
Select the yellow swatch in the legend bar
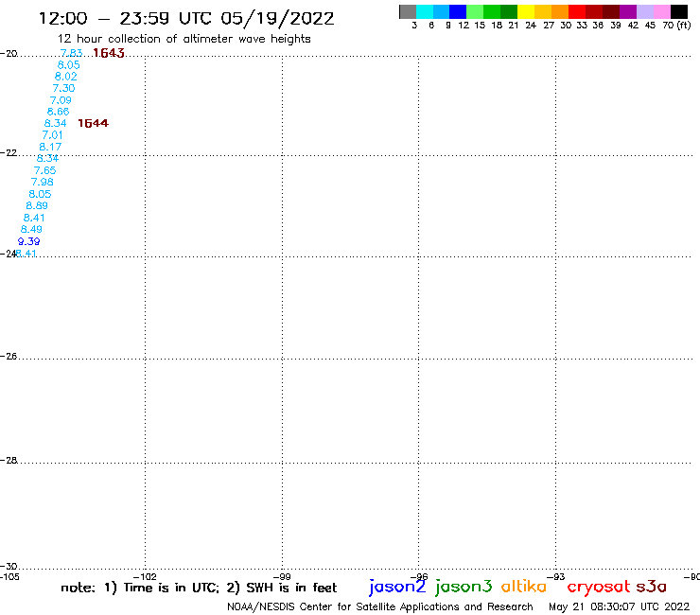[x=525, y=12]
